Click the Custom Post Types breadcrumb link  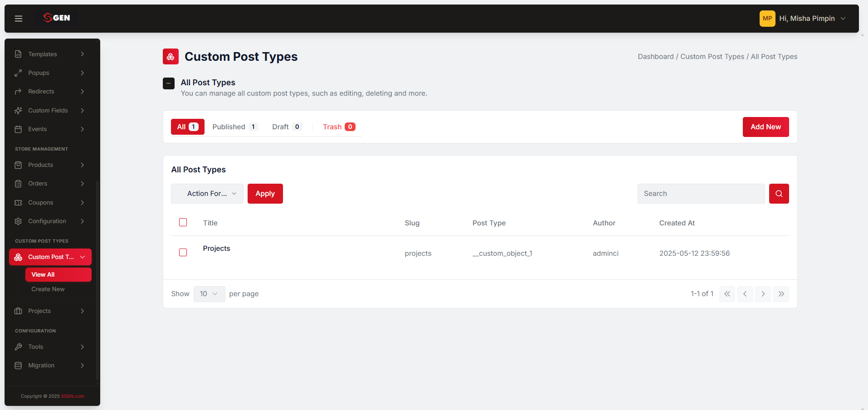point(712,57)
